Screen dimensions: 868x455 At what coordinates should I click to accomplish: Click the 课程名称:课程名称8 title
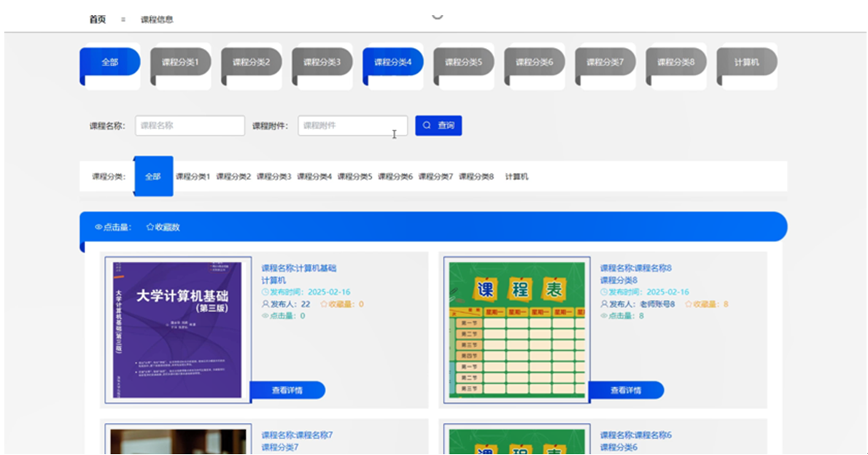[635, 268]
